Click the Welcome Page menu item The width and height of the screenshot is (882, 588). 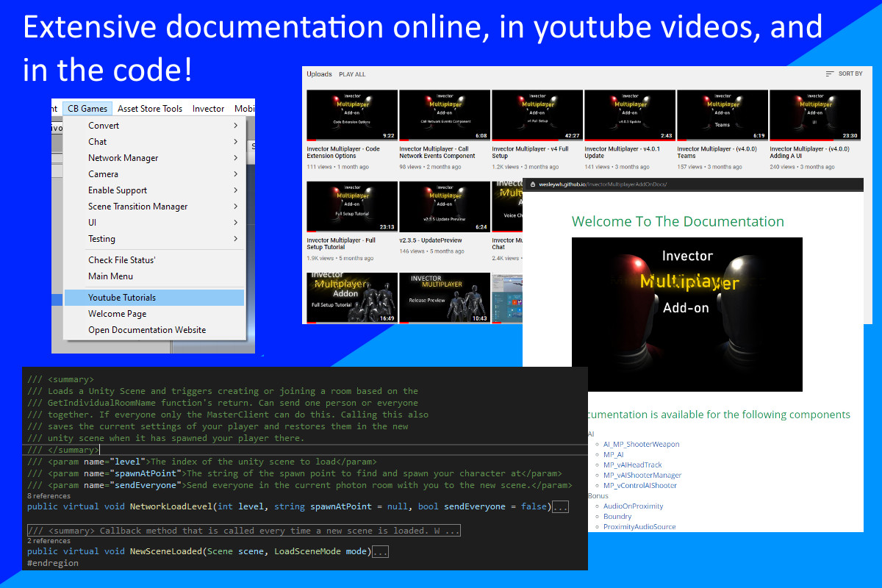pos(117,314)
